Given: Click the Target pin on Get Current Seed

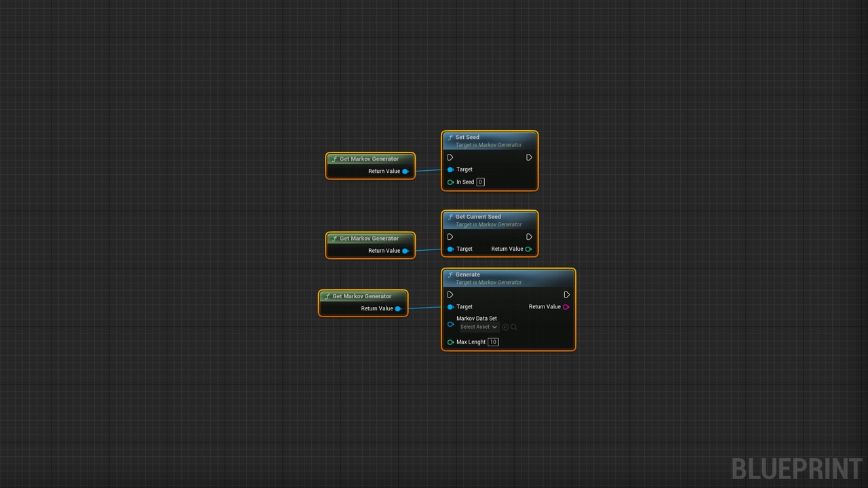Looking at the screenshot, I should (x=450, y=249).
